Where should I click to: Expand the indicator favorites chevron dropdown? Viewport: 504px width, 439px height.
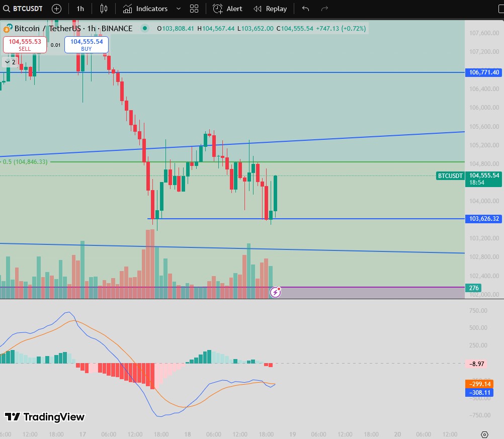click(x=179, y=9)
